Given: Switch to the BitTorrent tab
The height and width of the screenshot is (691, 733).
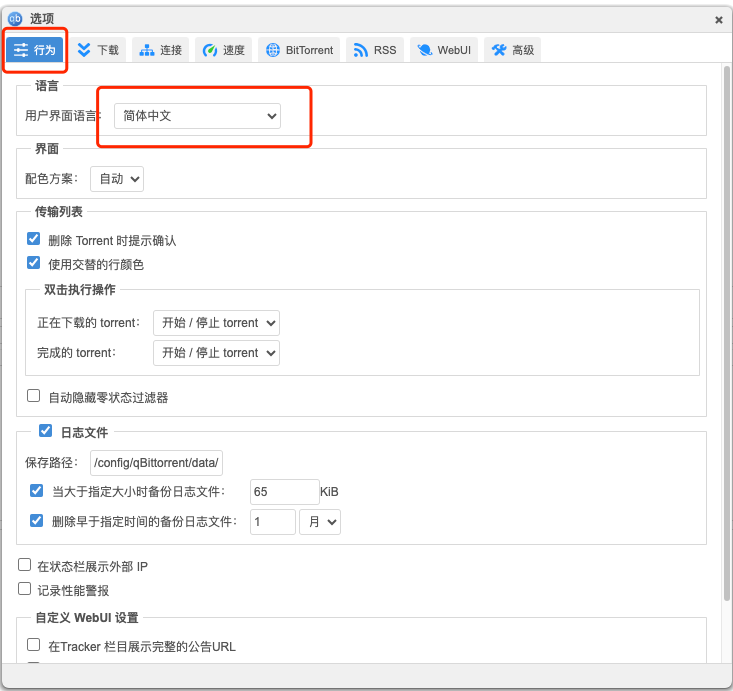Looking at the screenshot, I should [x=299, y=50].
